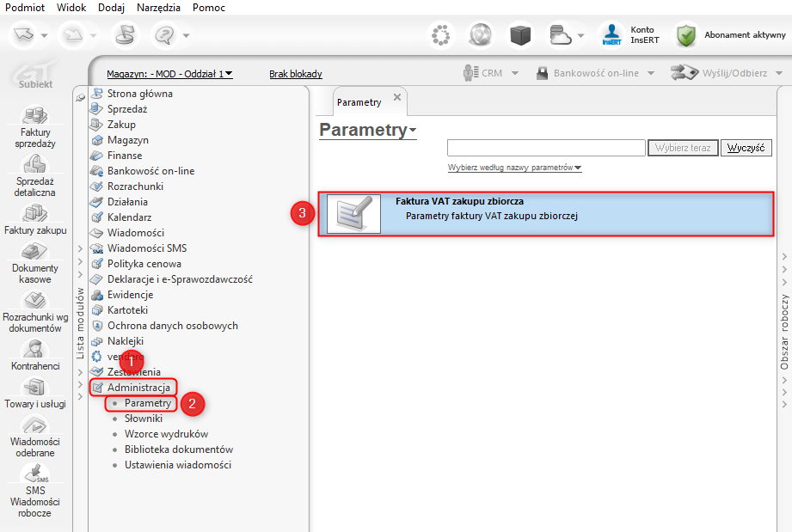Open dropdown arrow next to back button
This screenshot has height=532, width=792.
click(x=44, y=35)
